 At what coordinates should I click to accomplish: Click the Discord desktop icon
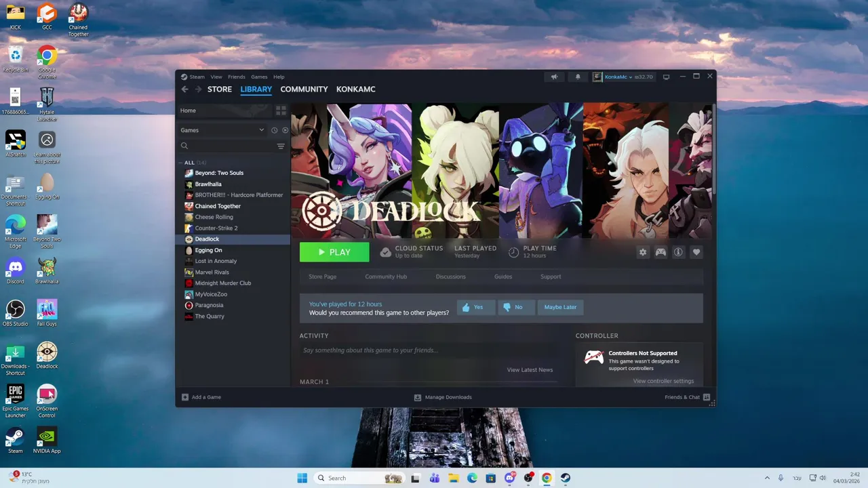click(x=15, y=271)
